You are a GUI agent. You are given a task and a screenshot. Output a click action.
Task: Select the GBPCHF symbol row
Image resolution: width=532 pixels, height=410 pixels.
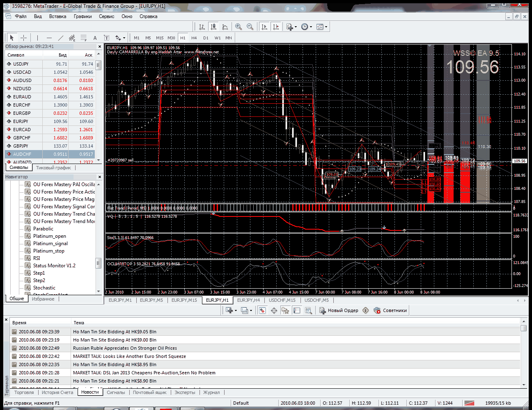click(50, 138)
